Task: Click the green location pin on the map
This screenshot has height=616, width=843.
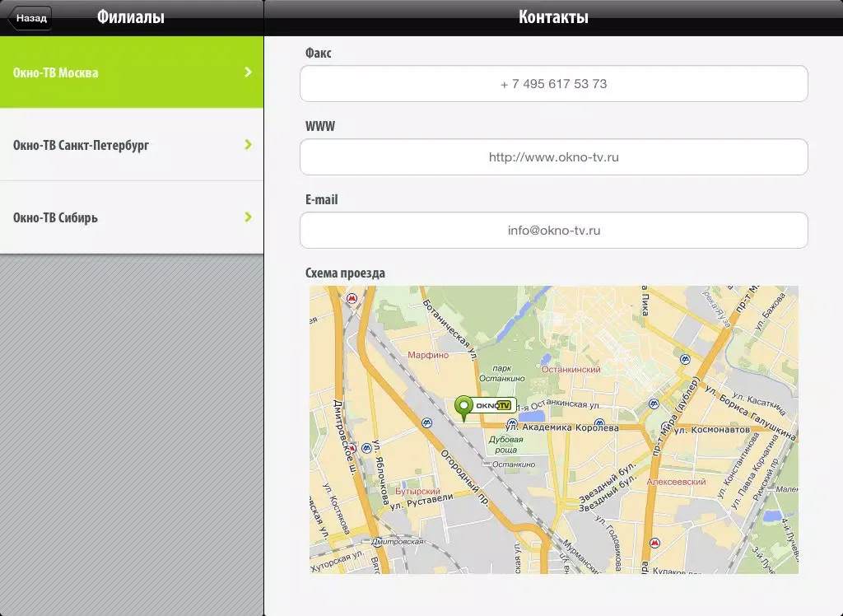Action: (x=463, y=408)
